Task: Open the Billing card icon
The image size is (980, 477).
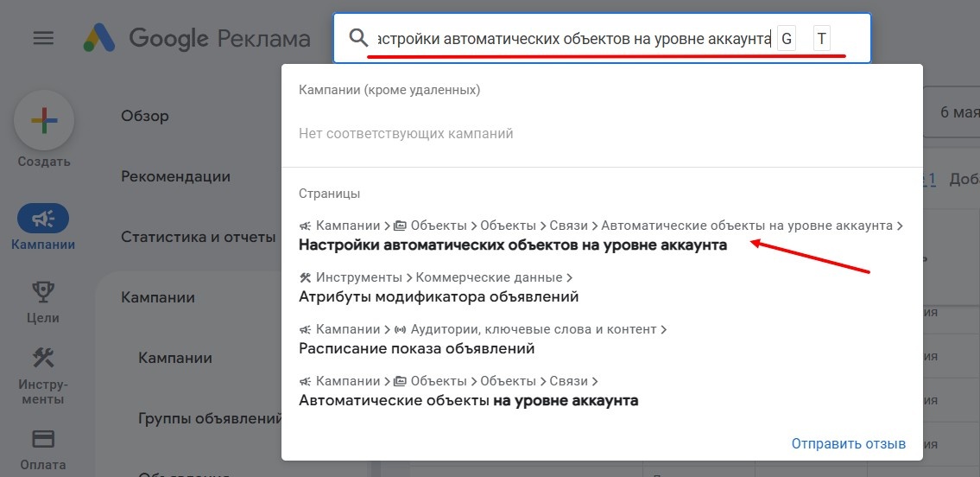Action: [x=43, y=438]
